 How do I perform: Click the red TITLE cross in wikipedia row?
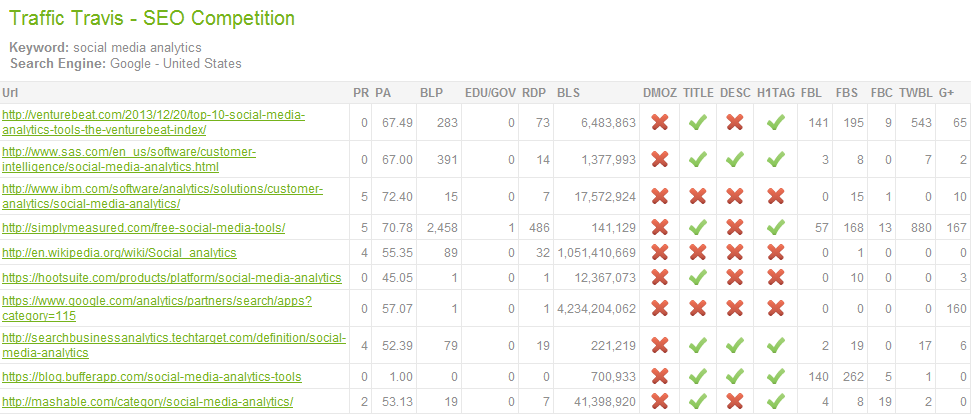(698, 253)
